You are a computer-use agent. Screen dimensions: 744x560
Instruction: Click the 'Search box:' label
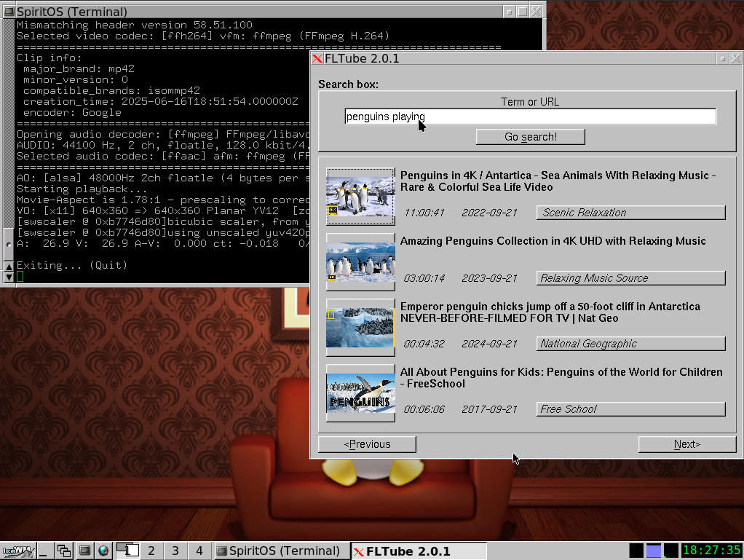click(348, 84)
